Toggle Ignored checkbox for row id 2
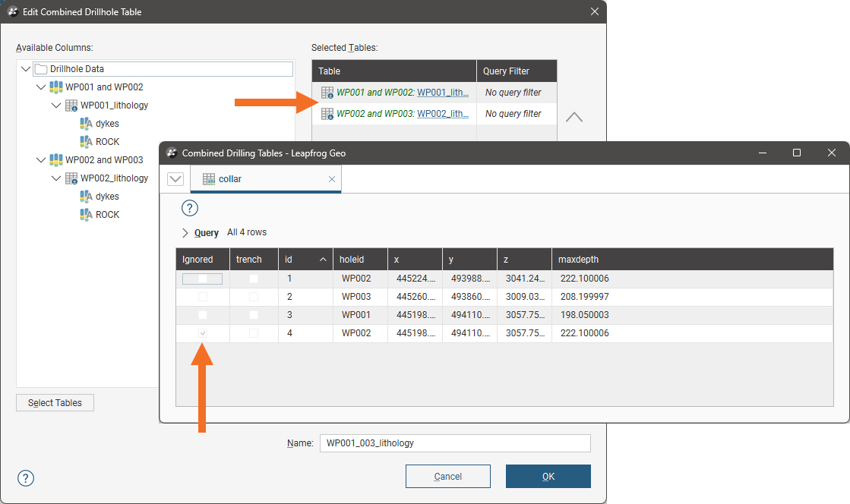850x504 pixels. point(203,297)
